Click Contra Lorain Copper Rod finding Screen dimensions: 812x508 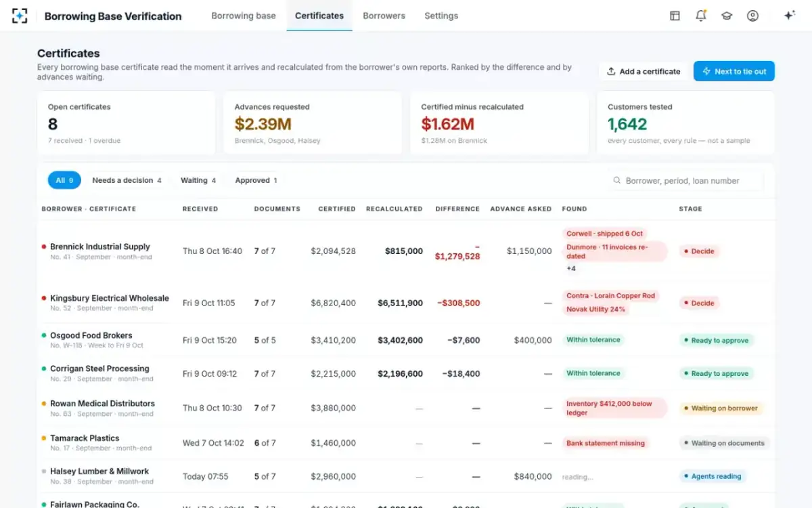click(611, 296)
